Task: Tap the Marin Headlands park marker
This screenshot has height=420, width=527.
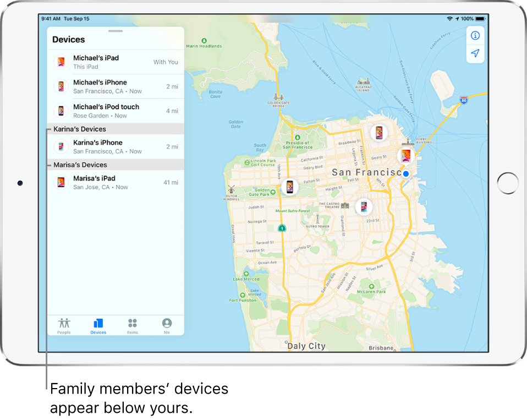Action: [x=204, y=41]
